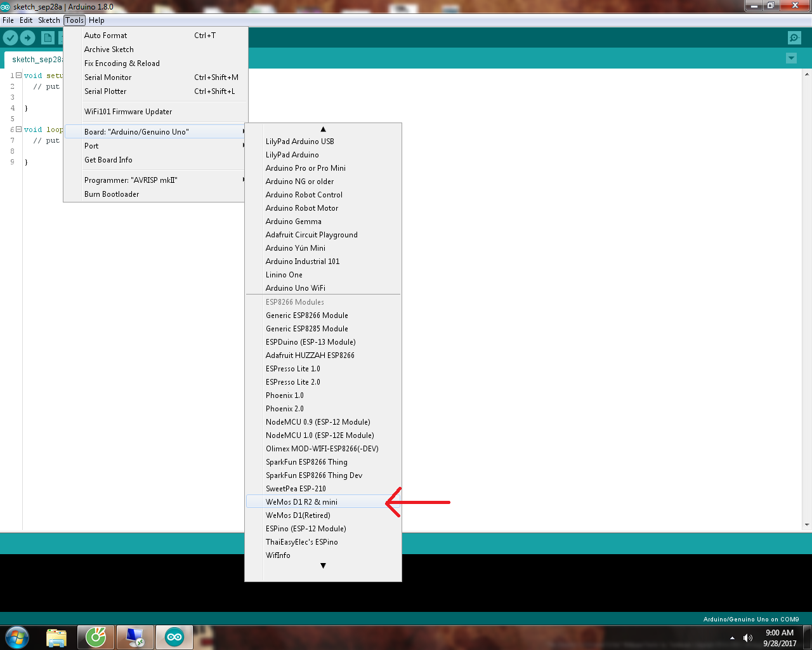Choose Generic ESP8285 Module
This screenshot has width=812, height=650.
click(x=323, y=329)
